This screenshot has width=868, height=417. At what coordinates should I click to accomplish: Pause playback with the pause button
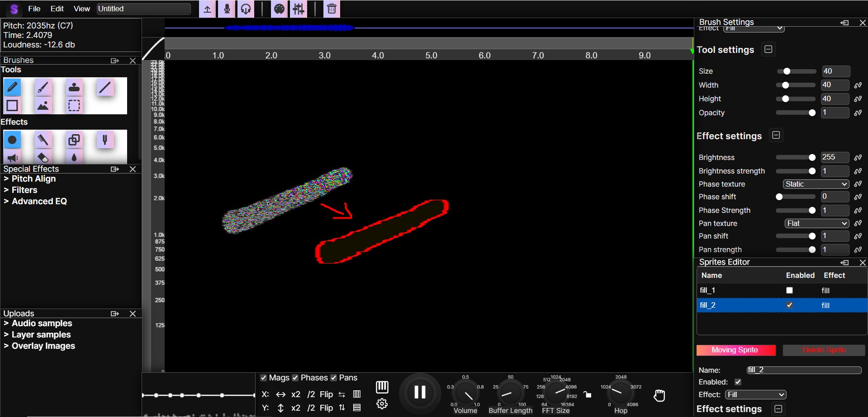click(x=420, y=392)
